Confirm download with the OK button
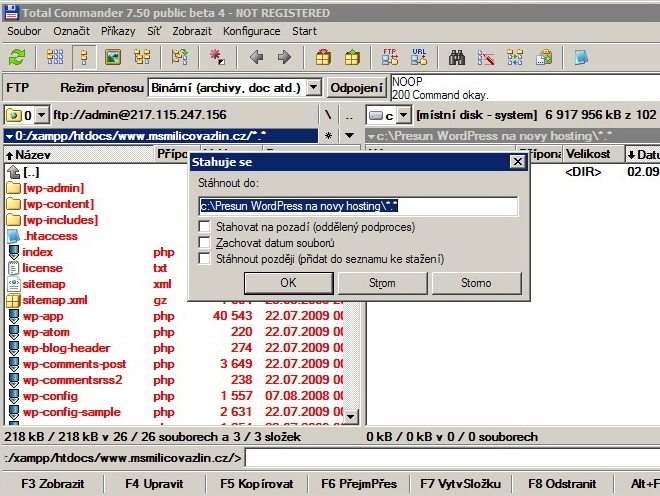The image size is (660, 496). click(289, 283)
